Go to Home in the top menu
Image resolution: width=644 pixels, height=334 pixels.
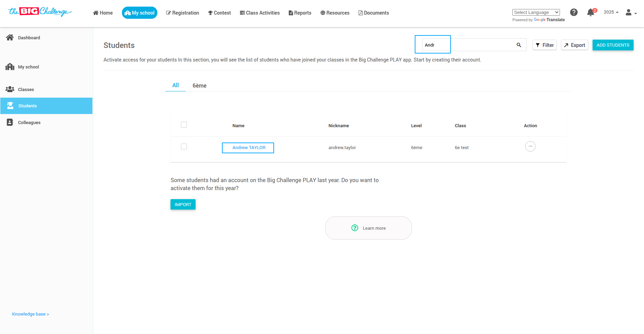(103, 13)
